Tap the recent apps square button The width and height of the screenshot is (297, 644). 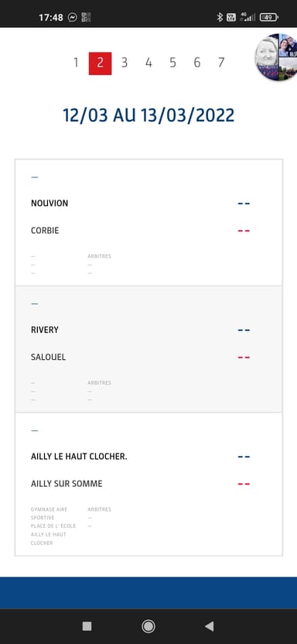[87, 626]
